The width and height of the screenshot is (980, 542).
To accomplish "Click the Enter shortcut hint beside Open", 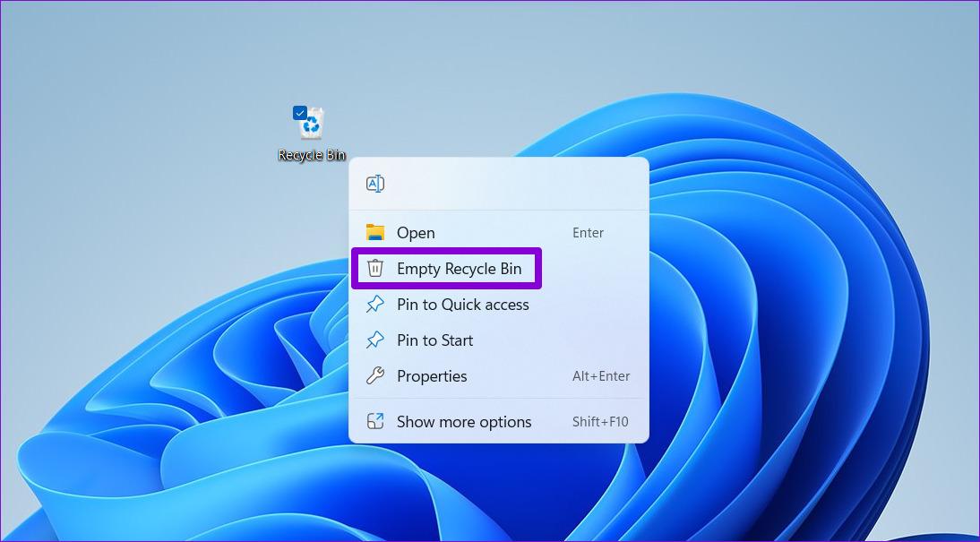I will coord(588,233).
